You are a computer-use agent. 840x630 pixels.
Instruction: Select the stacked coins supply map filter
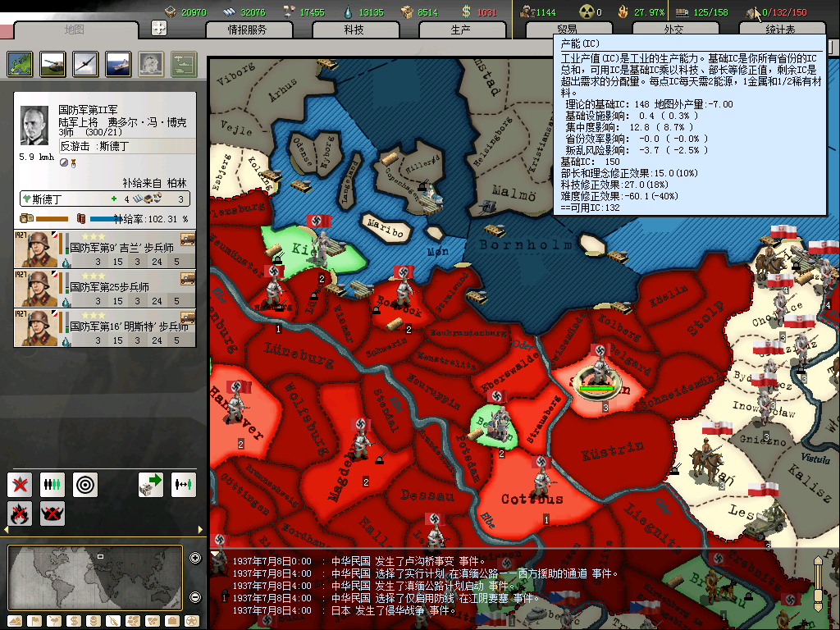coord(94,621)
